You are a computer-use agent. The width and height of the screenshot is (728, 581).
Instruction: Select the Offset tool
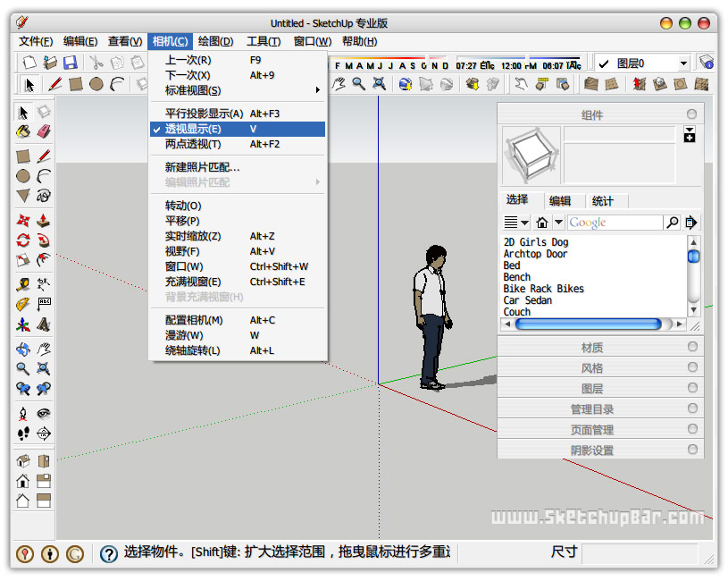pyautogui.click(x=44, y=259)
